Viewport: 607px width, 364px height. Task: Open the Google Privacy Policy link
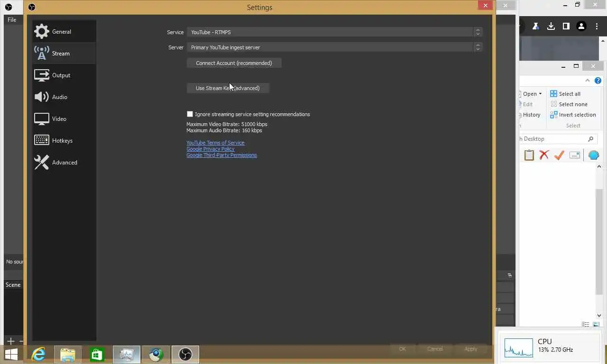210,149
